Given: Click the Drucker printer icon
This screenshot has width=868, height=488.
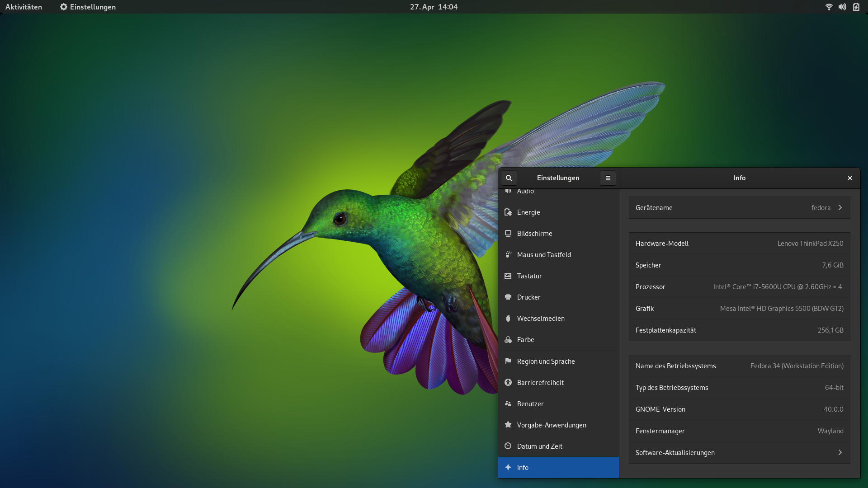Looking at the screenshot, I should click(x=508, y=297).
